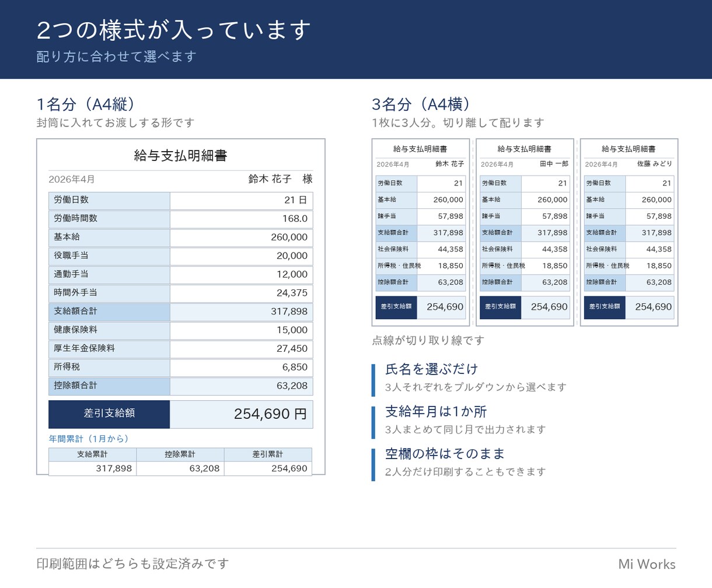Click the 12,000 value cell
Screen dimensions: 712x588
(x=241, y=275)
